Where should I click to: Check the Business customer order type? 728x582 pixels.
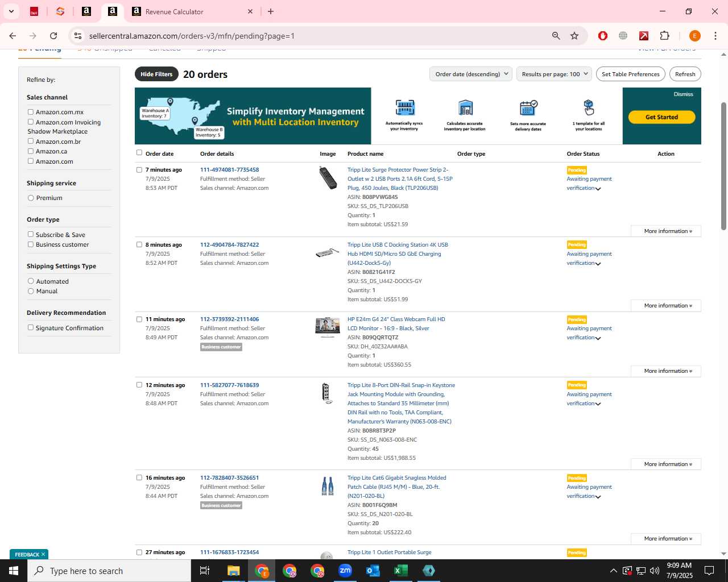[x=31, y=244]
